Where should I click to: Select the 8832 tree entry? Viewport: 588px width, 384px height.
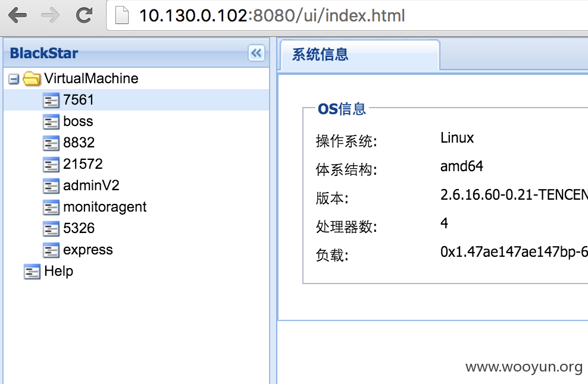click(x=79, y=143)
